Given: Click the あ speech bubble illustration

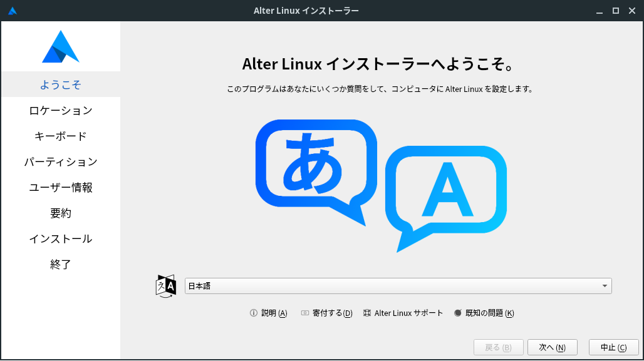Looking at the screenshot, I should tap(316, 171).
